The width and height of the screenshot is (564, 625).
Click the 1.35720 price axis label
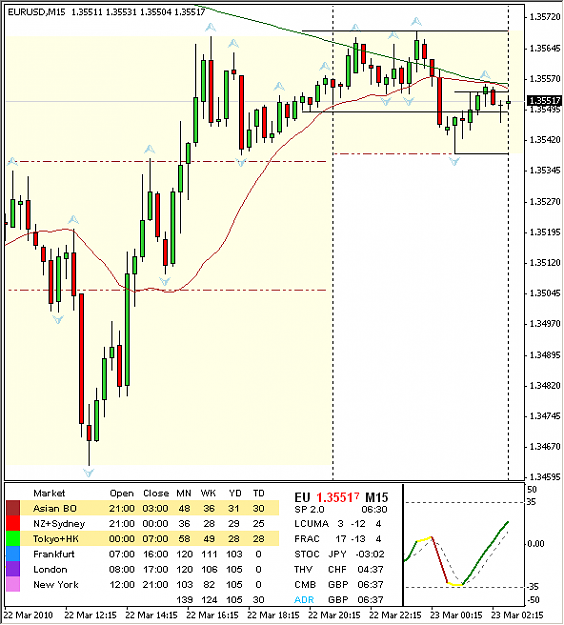point(544,17)
